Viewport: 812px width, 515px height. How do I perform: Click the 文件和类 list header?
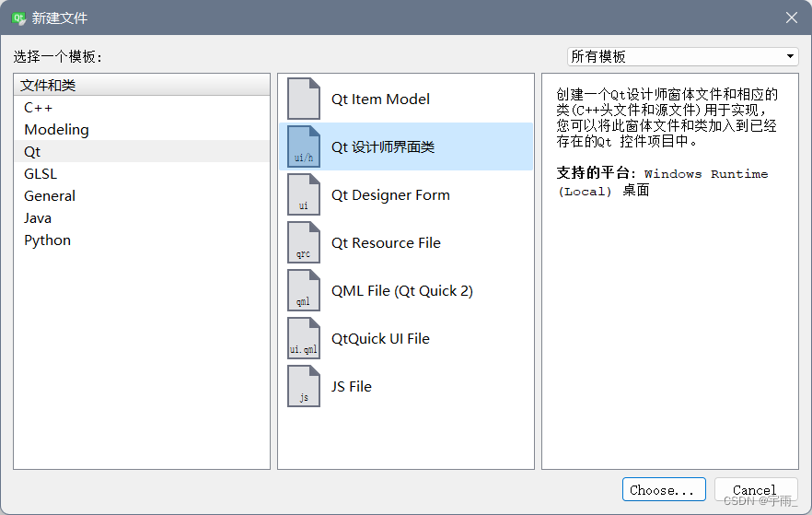[142, 85]
